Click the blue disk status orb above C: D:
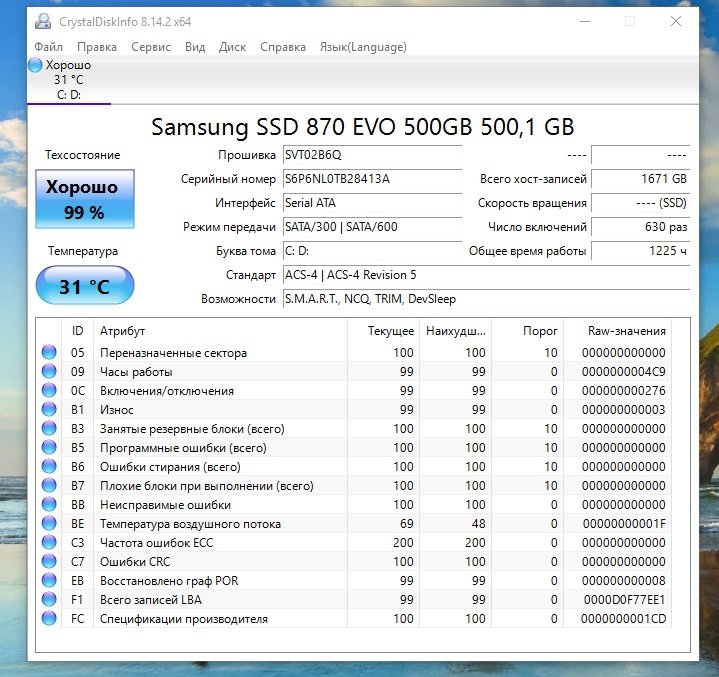Viewport: 719px width, 677px height. point(36,65)
